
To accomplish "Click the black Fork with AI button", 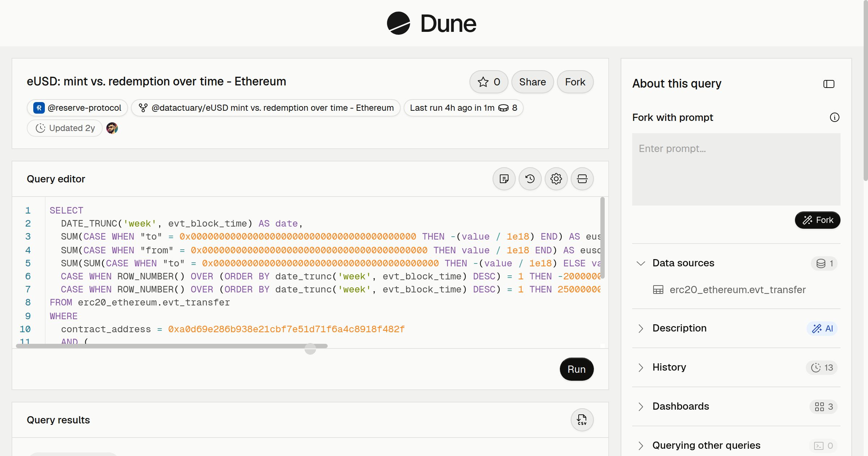I will [818, 220].
